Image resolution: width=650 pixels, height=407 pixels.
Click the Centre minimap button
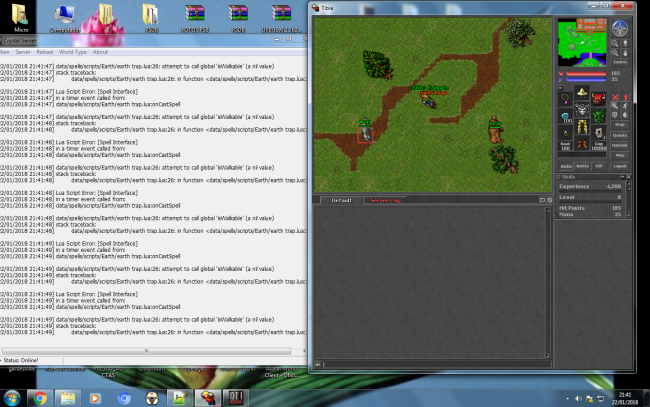click(620, 62)
